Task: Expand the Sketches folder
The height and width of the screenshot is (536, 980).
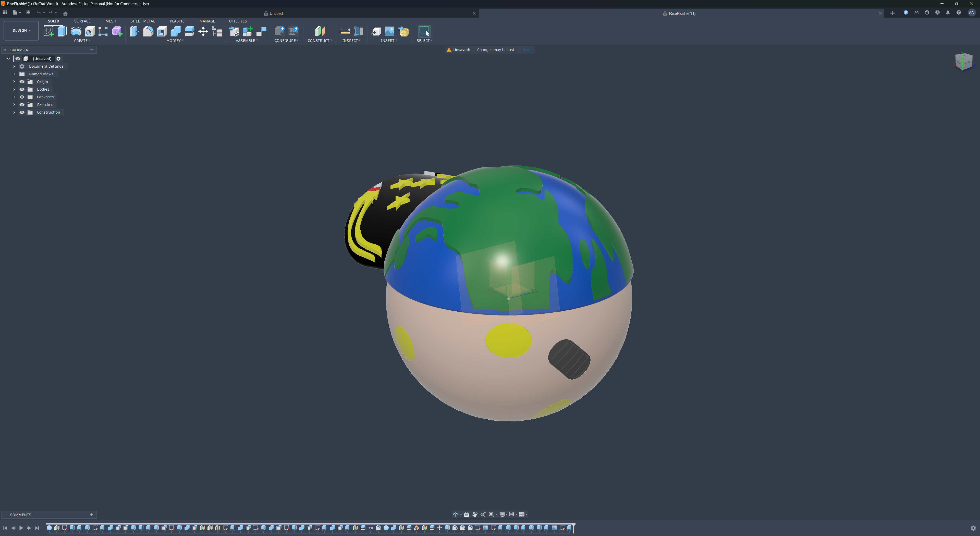Action: pyautogui.click(x=14, y=105)
